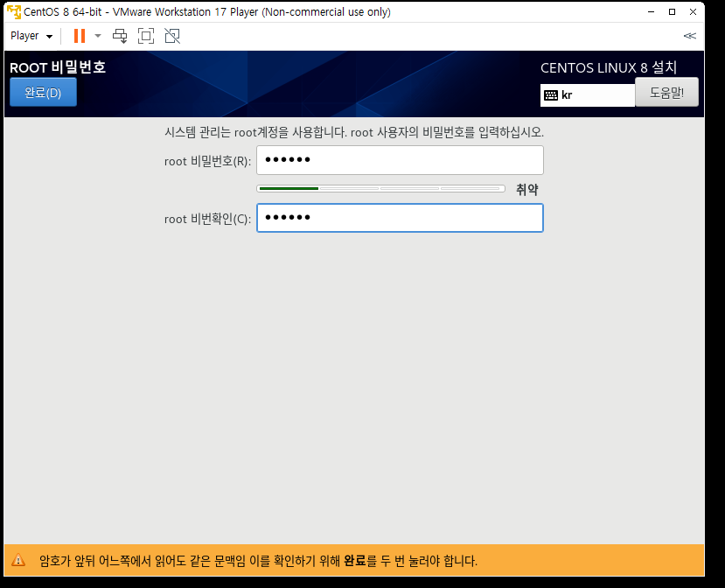Click the warning triangle icon in the orange bar
This screenshot has width=725, height=588.
pos(18,560)
